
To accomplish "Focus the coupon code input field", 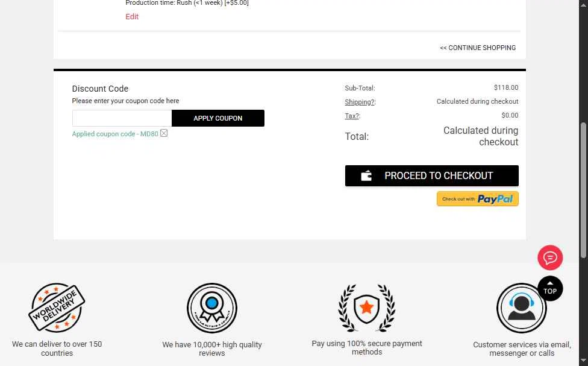I will [x=122, y=118].
